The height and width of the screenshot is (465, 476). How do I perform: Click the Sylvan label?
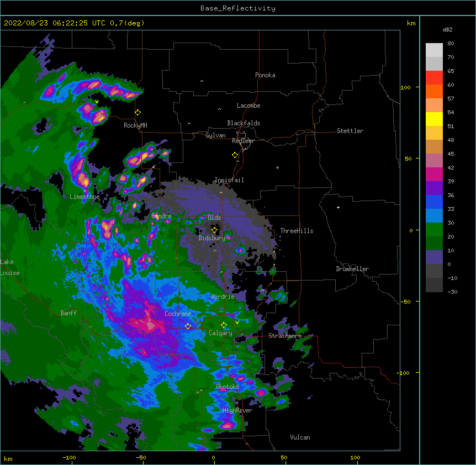click(x=215, y=135)
